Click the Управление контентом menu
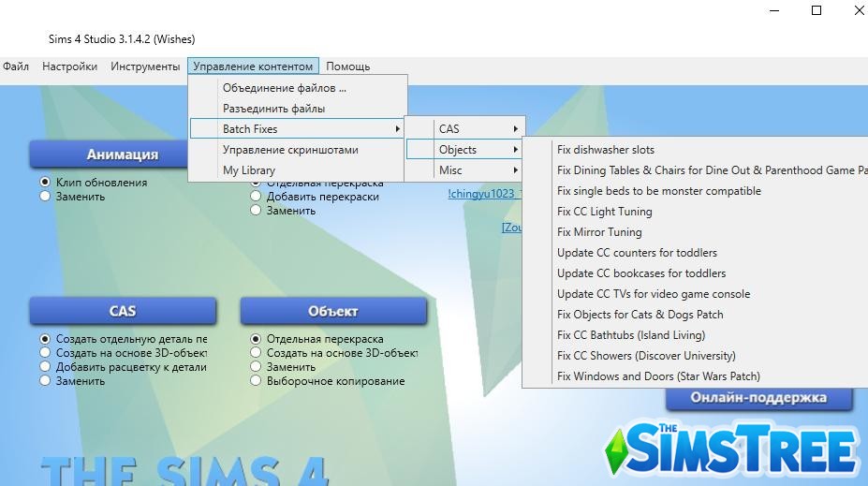The width and height of the screenshot is (868, 486). point(253,66)
